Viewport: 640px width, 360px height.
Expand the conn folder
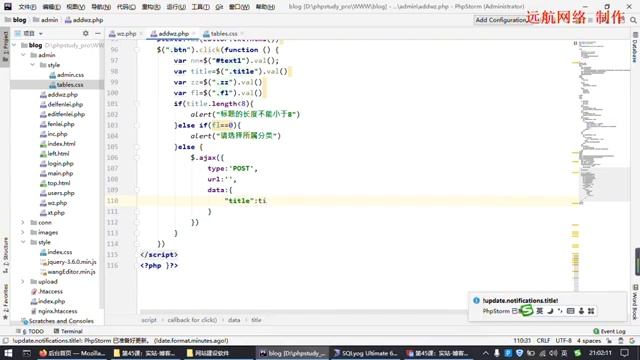tap(23, 222)
